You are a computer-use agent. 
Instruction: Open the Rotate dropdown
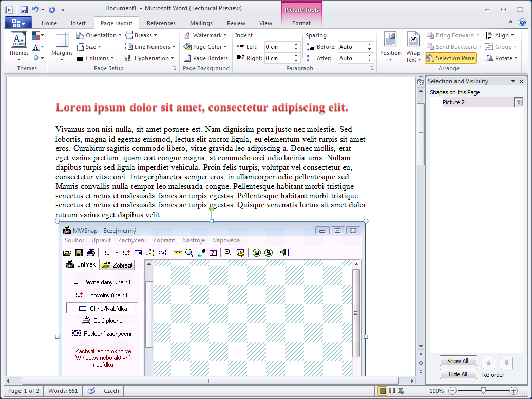pos(502,58)
